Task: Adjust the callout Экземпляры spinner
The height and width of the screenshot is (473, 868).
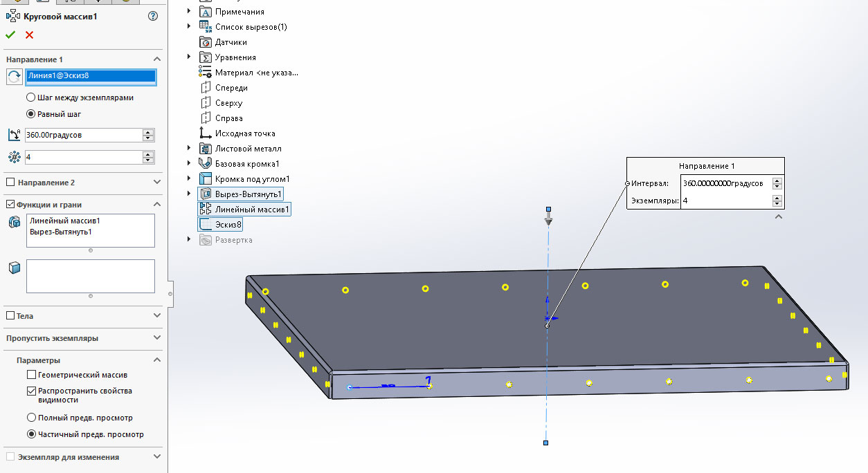Action: 777,201
